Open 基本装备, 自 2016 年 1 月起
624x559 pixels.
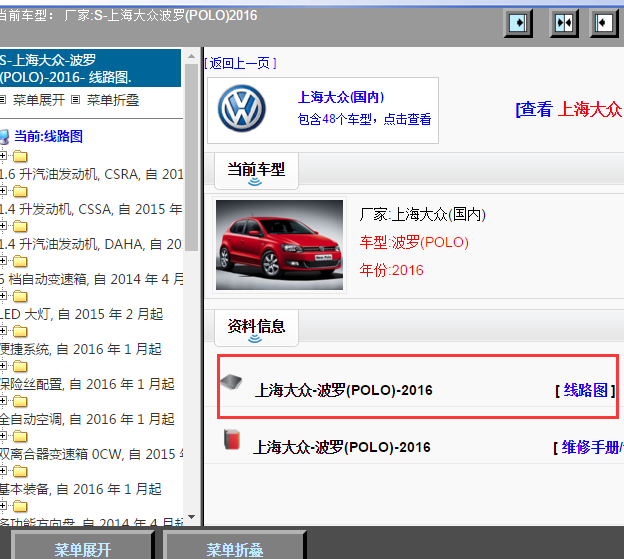81,489
